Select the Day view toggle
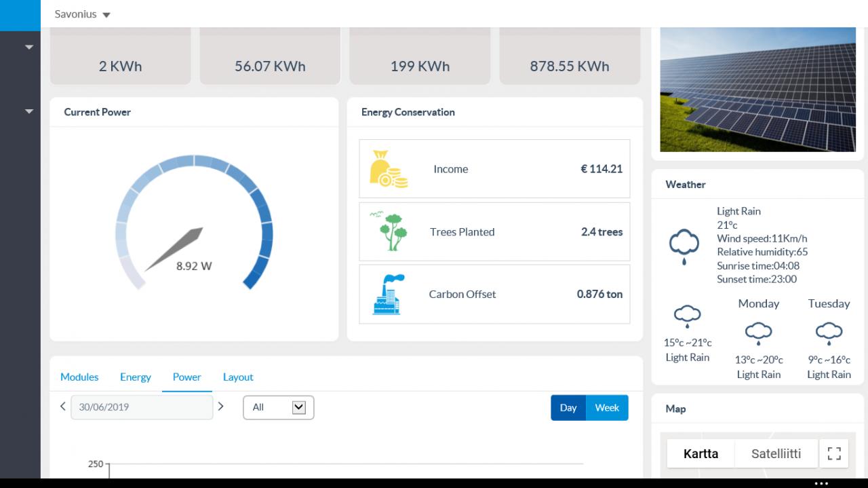Viewport: 868px width, 488px height. point(568,408)
